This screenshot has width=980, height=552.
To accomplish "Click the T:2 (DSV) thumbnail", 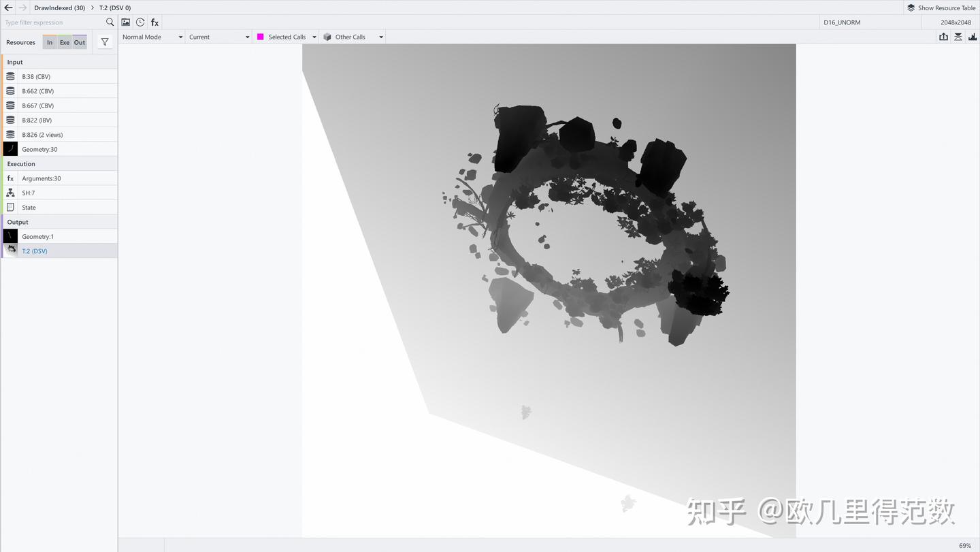I will 10,251.
